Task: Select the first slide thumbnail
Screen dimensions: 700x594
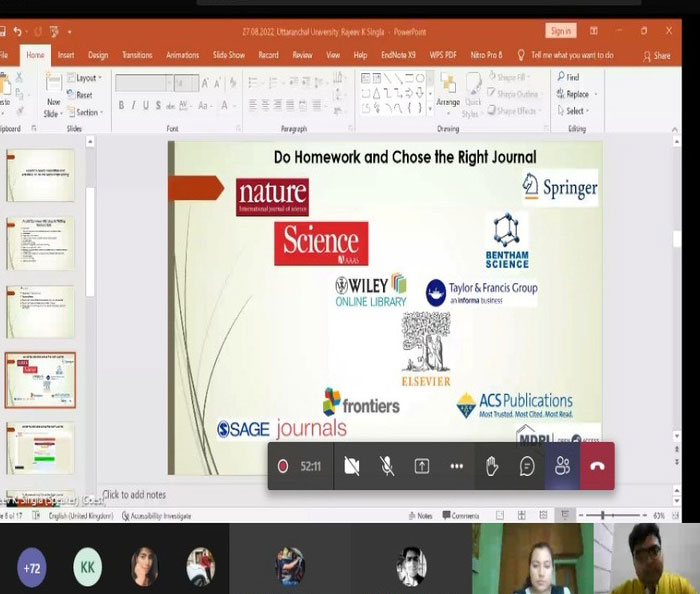Action: point(40,178)
